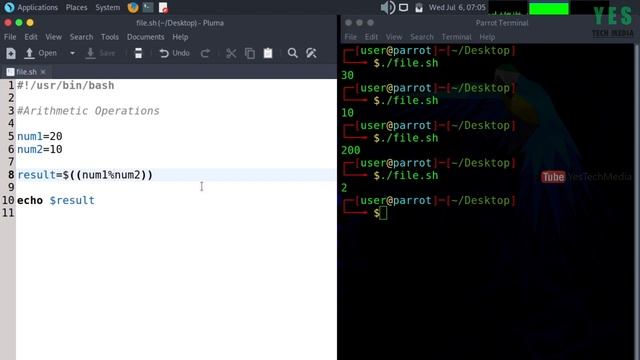Open terminal Search menu
Viewport: 640px width, 360px height.
pos(422,37)
